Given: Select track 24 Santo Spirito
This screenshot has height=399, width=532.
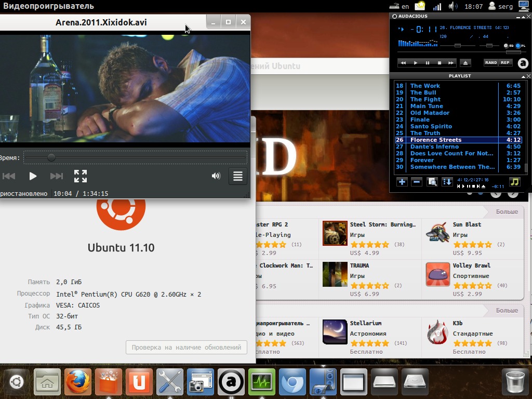Looking at the screenshot, I should point(458,126).
